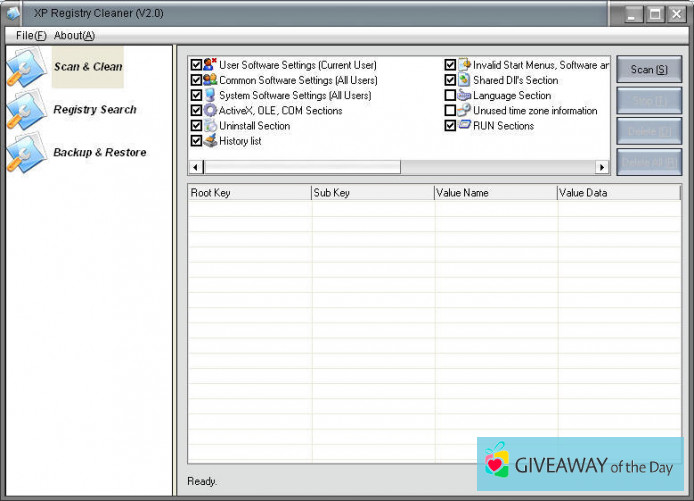This screenshot has width=694, height=501.
Task: Click the History list icon
Action: (210, 141)
